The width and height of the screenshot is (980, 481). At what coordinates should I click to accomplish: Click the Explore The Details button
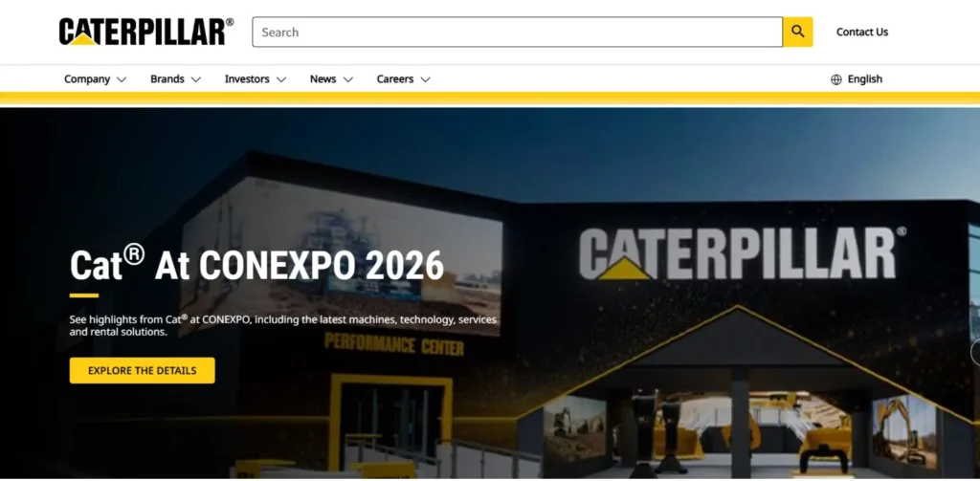tap(142, 370)
